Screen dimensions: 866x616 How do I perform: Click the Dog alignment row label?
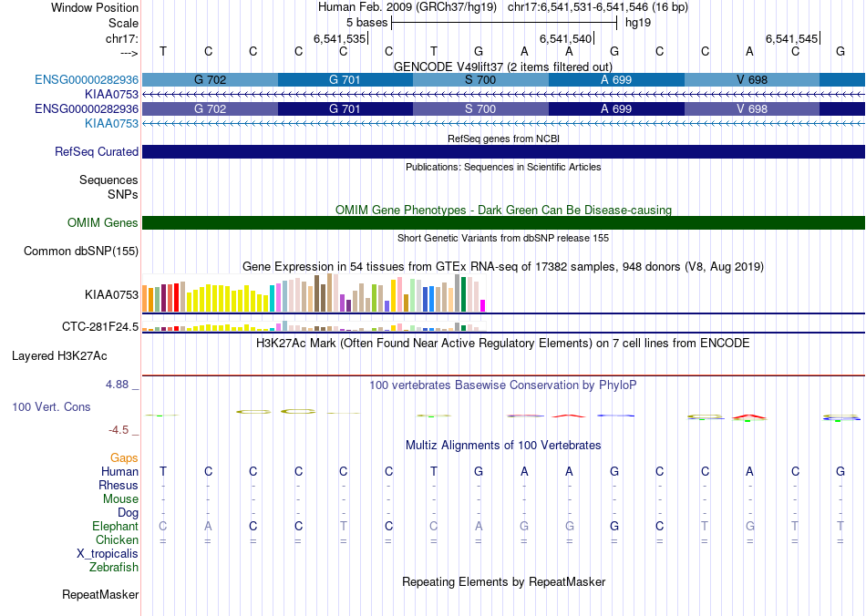129,513
